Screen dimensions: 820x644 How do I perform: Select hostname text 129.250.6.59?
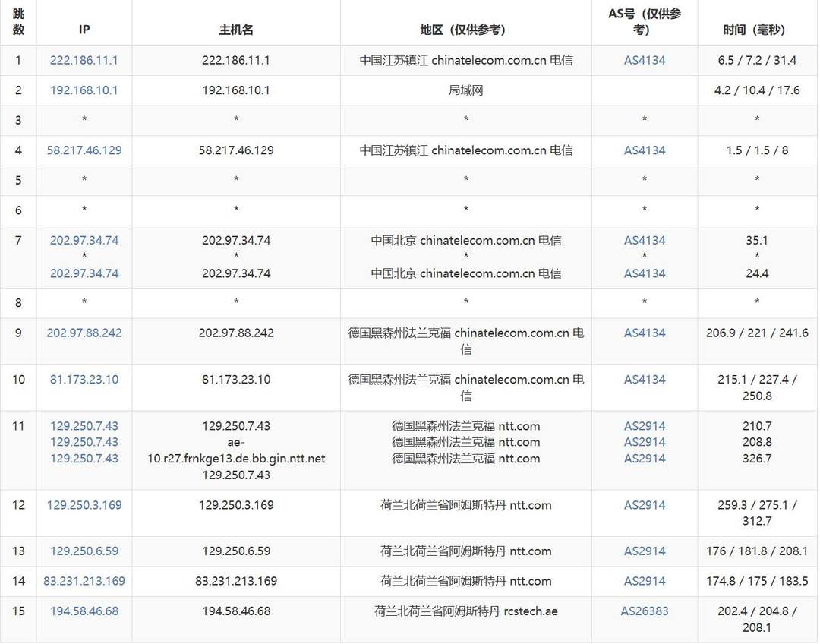(236, 551)
